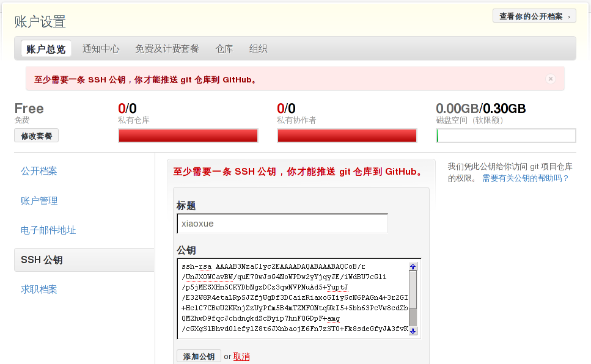This screenshot has width=591, height=364.
Task: Click the Free plan label
Action: point(29,109)
